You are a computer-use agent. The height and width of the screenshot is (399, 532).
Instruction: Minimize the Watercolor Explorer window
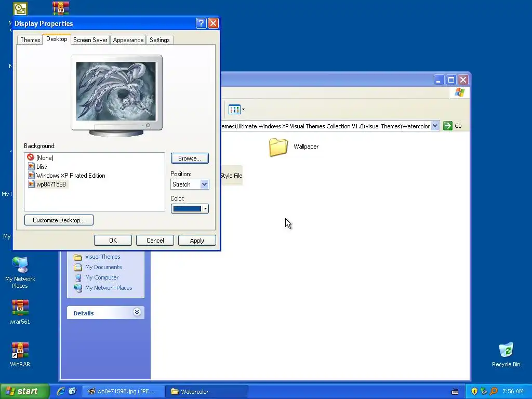438,79
